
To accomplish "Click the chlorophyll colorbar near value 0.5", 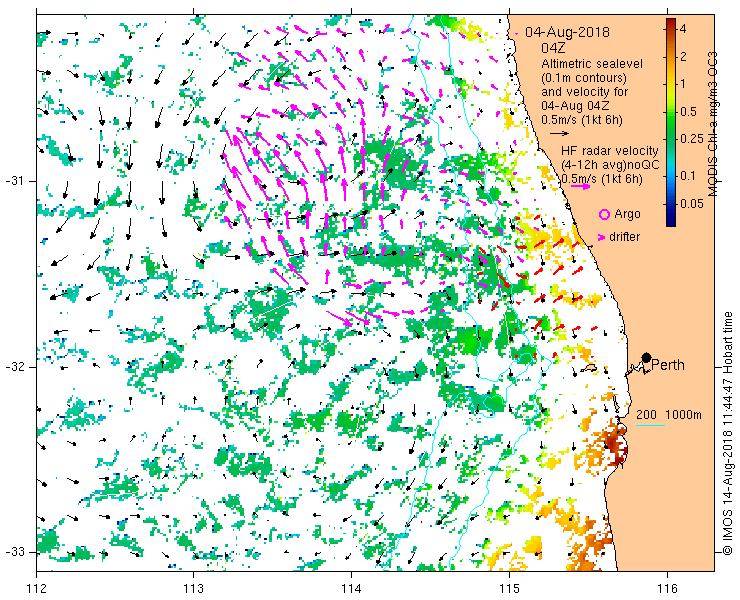I will (671, 112).
